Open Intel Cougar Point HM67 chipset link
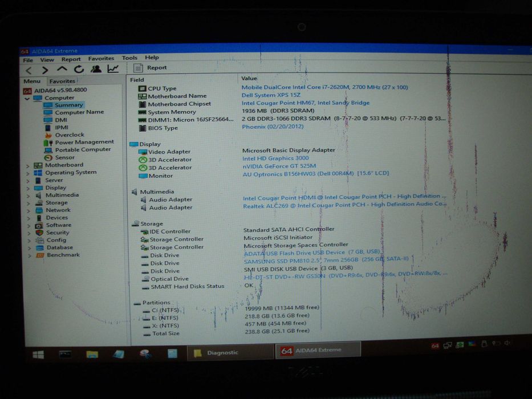 (306, 103)
